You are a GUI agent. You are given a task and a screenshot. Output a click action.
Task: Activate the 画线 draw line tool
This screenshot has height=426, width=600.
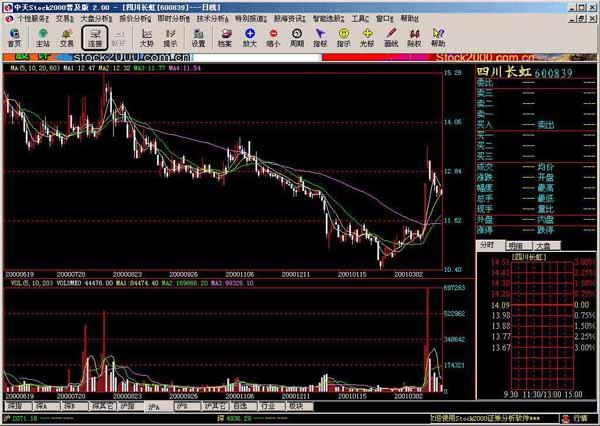391,38
